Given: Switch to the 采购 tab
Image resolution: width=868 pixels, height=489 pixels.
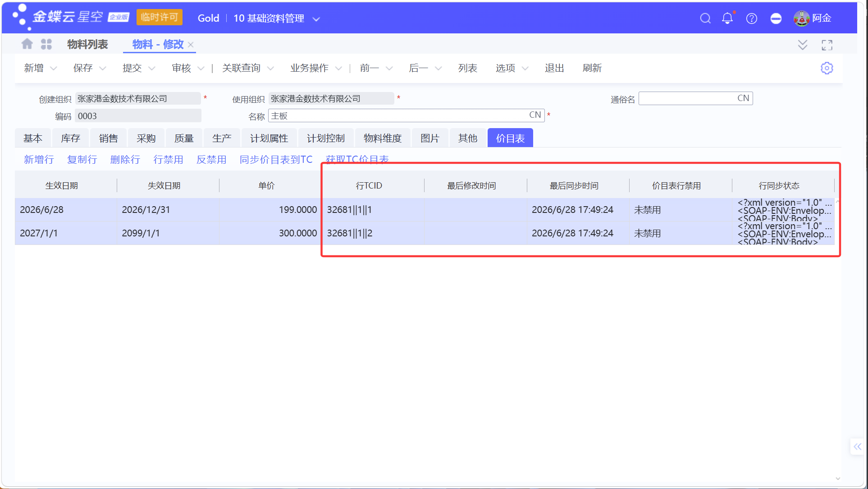Looking at the screenshot, I should 146,138.
